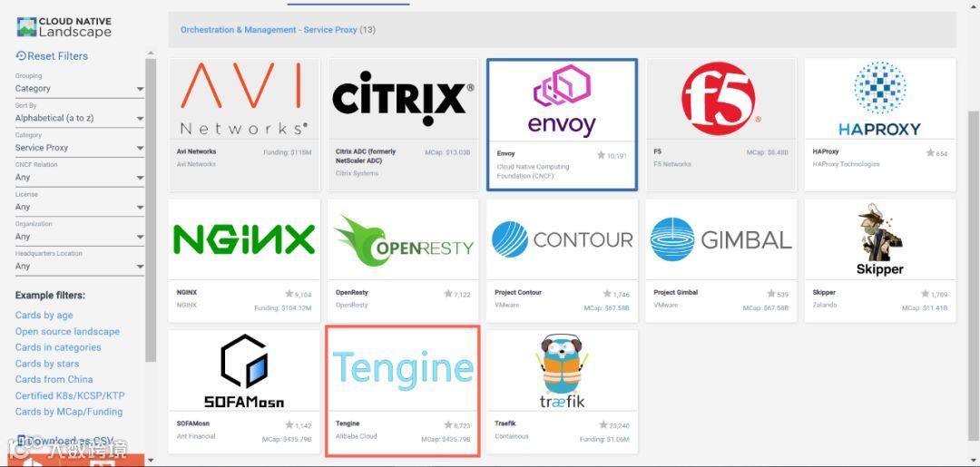Open the Tengine logo card
The height and width of the screenshot is (467, 980).
(x=403, y=392)
